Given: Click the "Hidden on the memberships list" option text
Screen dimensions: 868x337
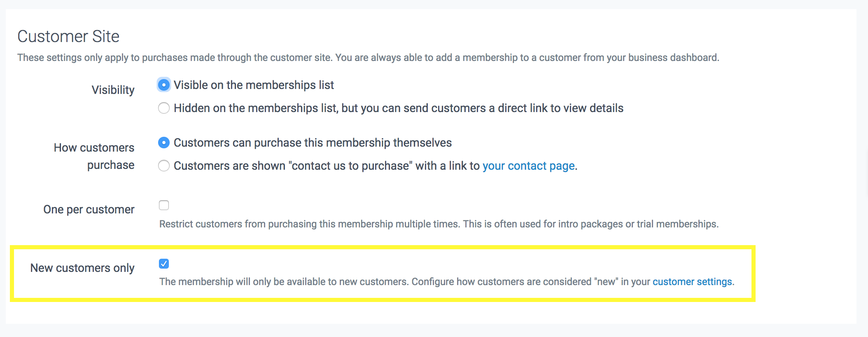Looking at the screenshot, I should (x=398, y=108).
